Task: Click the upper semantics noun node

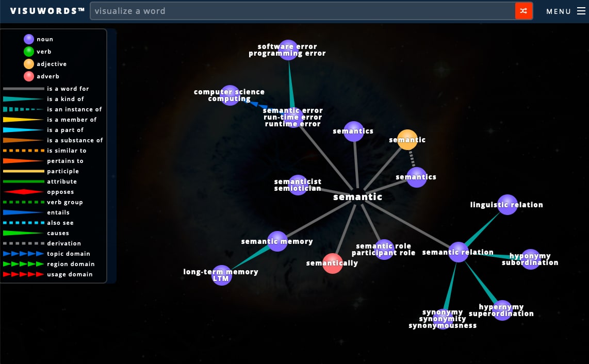Action: pos(353,131)
